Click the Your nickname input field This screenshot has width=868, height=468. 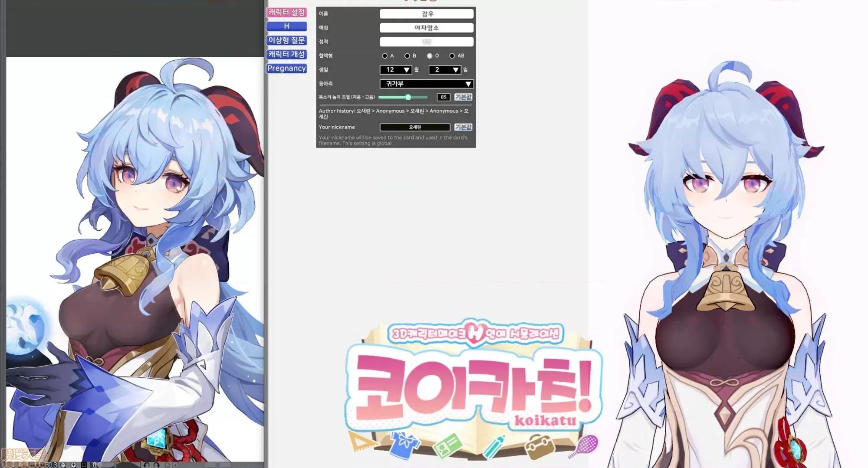coord(415,127)
